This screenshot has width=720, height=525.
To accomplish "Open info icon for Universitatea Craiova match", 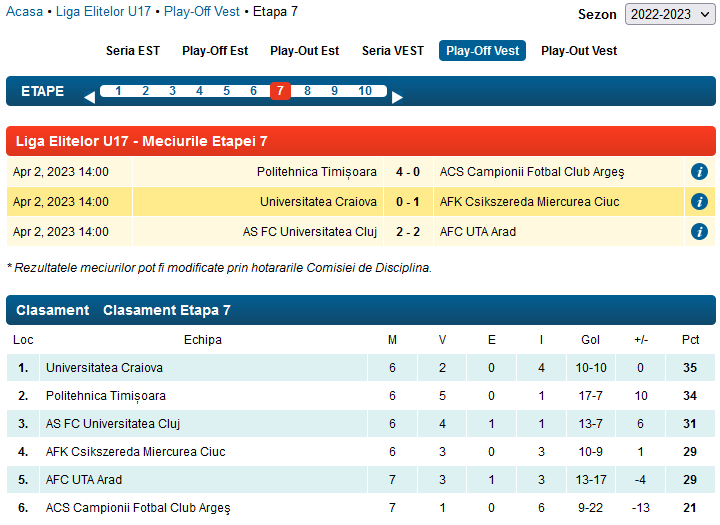I will (x=700, y=202).
